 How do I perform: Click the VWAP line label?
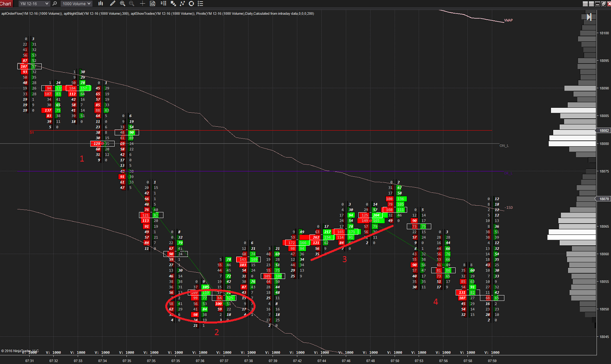pyautogui.click(x=508, y=20)
